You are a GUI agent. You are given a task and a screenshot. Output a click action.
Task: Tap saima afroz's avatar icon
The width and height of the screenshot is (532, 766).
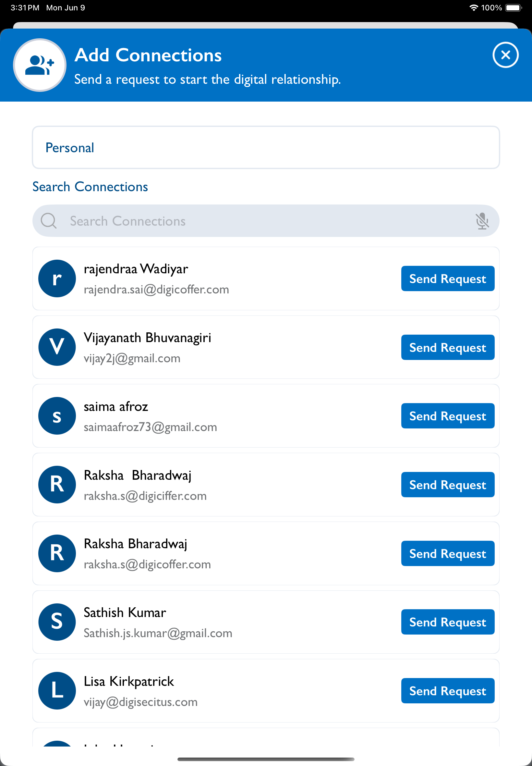[x=57, y=416]
